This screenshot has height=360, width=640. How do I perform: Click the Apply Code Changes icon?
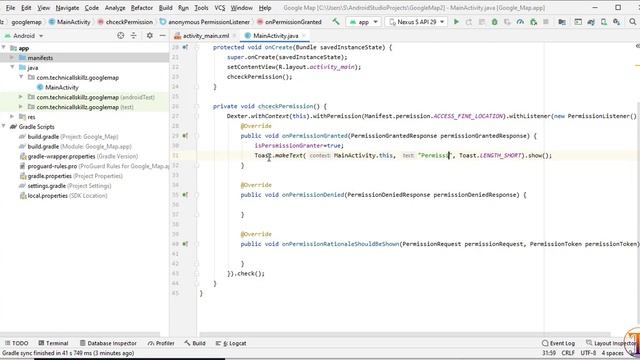pyautogui.click(x=482, y=22)
